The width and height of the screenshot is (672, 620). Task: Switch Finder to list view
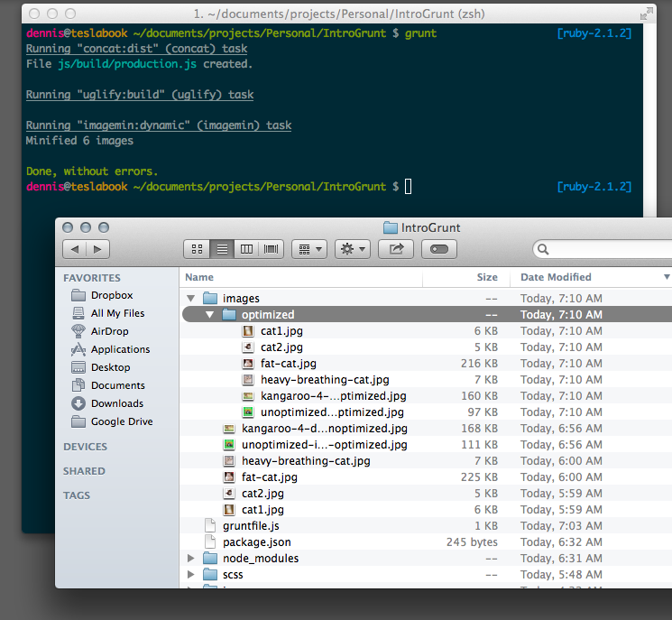(222, 249)
